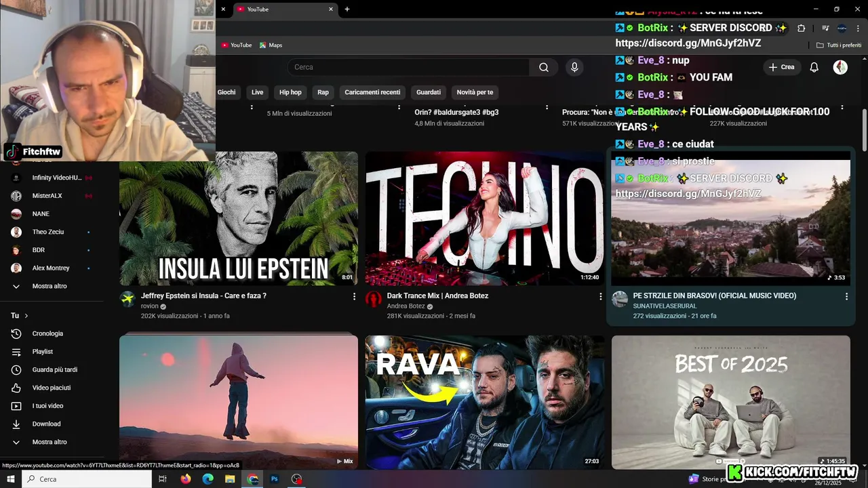Open Dark Trance Mix Andrea Botez title

[437, 296]
